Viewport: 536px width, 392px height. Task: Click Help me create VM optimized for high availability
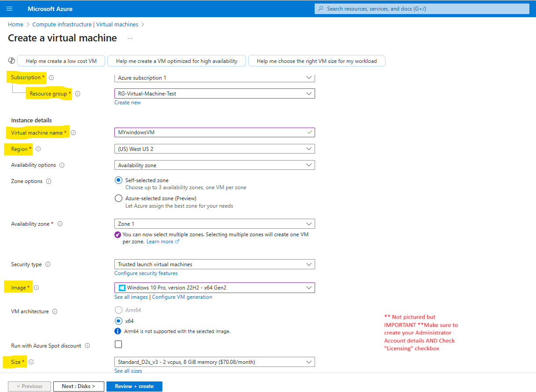177,61
